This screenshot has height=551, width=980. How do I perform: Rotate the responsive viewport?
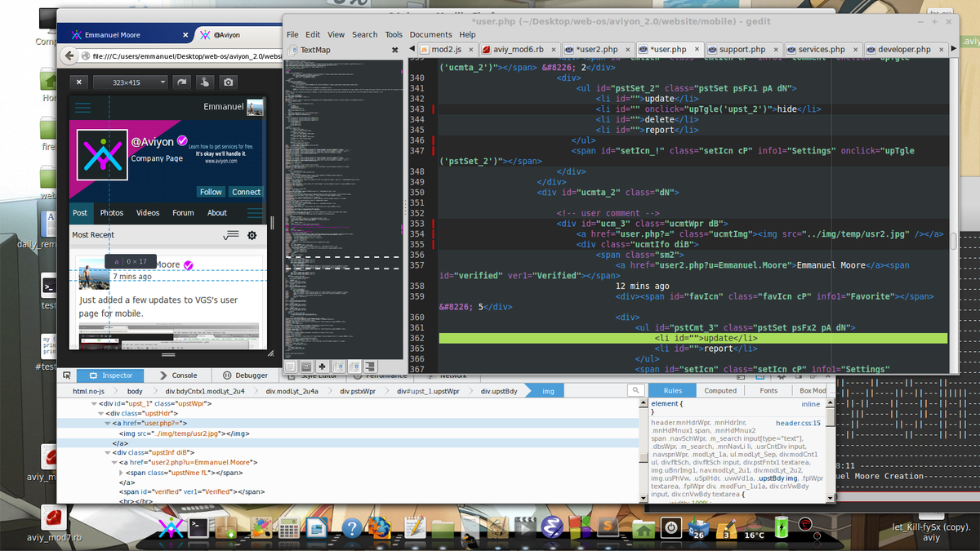tap(182, 82)
